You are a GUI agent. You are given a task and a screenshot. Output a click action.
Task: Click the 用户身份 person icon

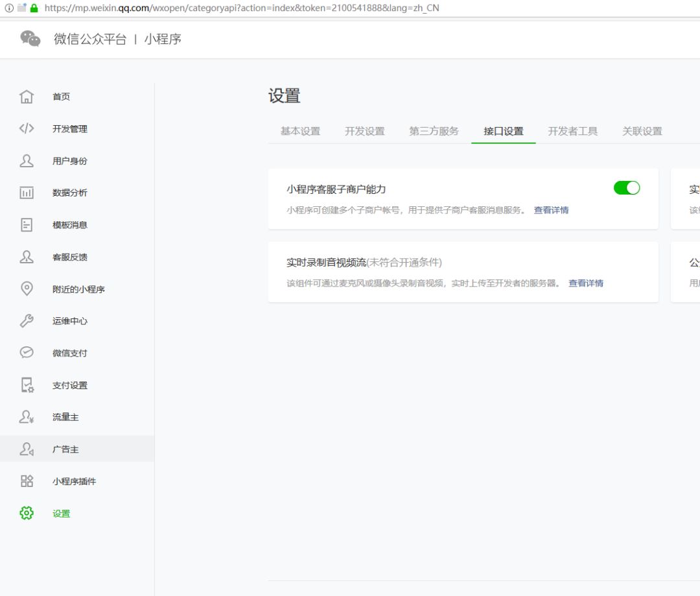pyautogui.click(x=27, y=161)
